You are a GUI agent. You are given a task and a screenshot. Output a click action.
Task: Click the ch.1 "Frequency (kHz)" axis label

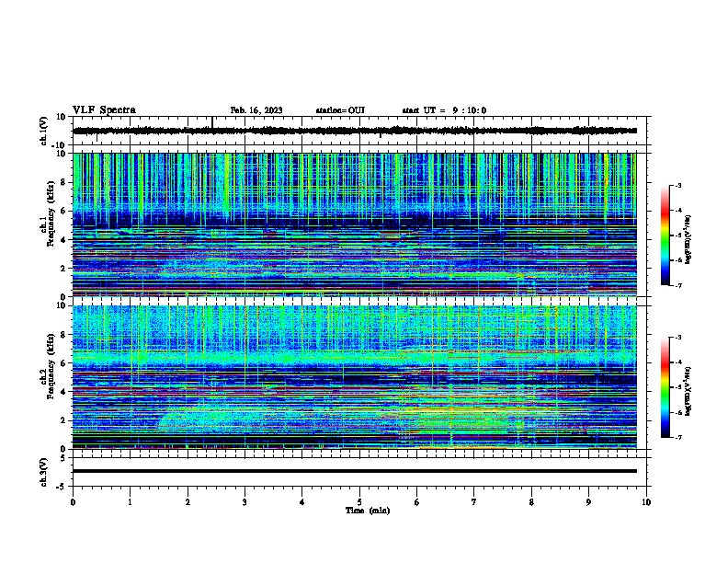coord(51,214)
